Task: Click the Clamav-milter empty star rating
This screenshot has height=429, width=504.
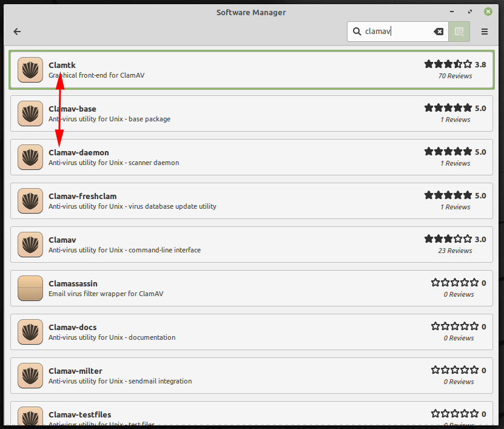Action: (x=455, y=371)
